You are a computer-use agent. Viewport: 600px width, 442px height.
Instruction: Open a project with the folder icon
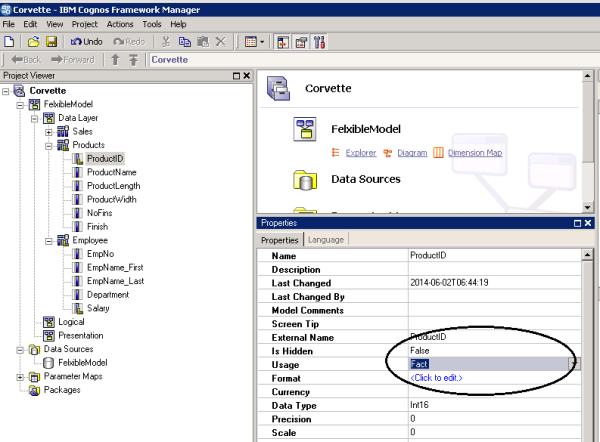pyautogui.click(x=34, y=42)
